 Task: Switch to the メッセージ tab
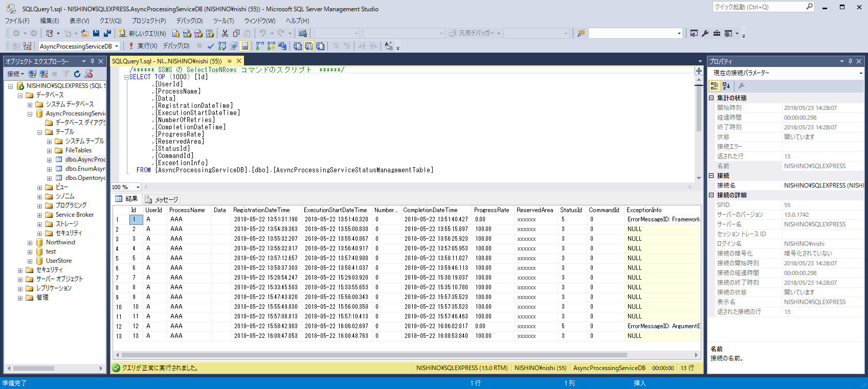(x=162, y=199)
